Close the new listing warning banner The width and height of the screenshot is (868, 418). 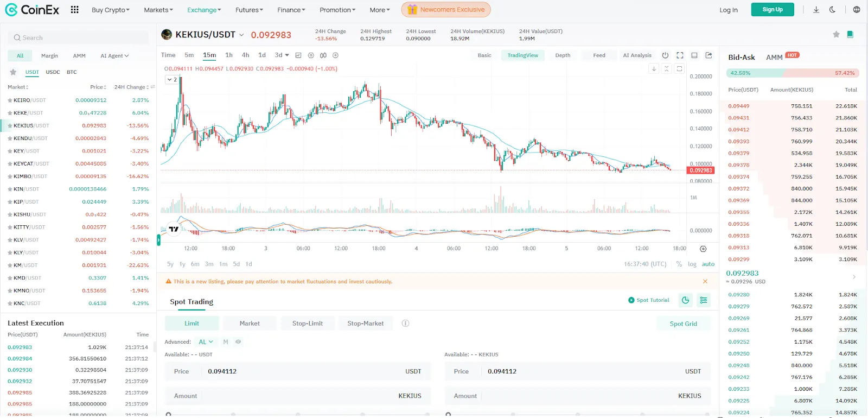point(705,281)
